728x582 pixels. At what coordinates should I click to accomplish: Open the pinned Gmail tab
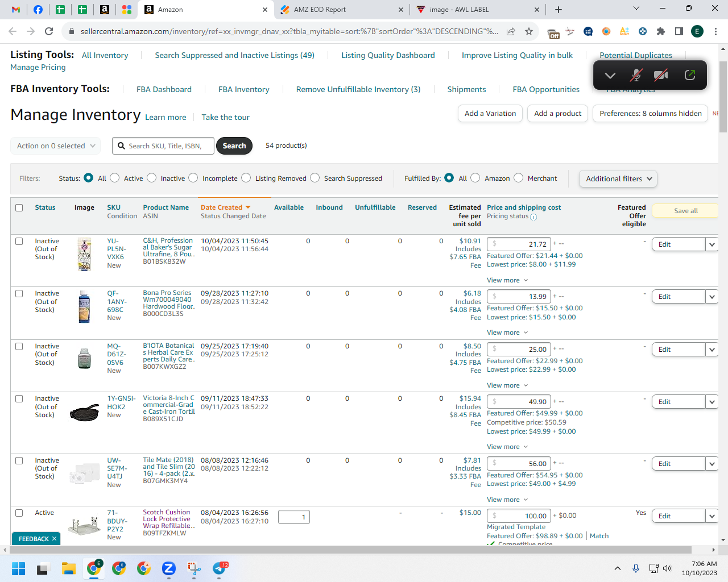pyautogui.click(x=16, y=10)
